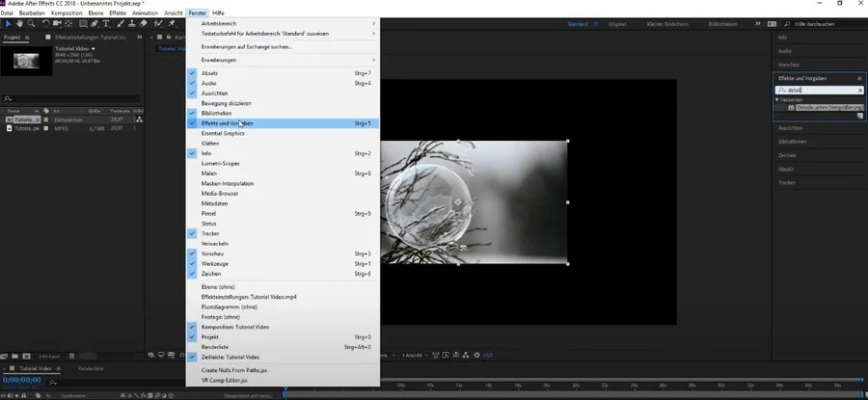Open the Datei menu

8,13
